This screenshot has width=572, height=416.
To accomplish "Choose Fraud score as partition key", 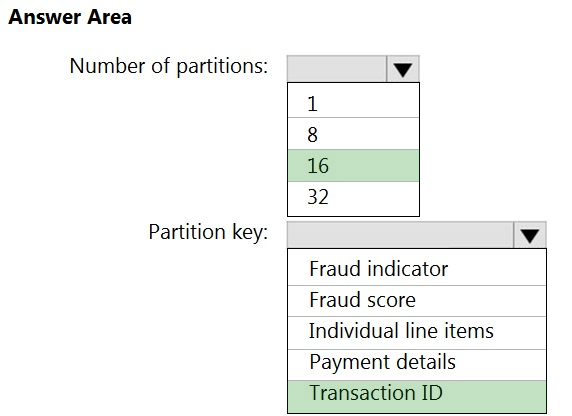I will click(417, 301).
